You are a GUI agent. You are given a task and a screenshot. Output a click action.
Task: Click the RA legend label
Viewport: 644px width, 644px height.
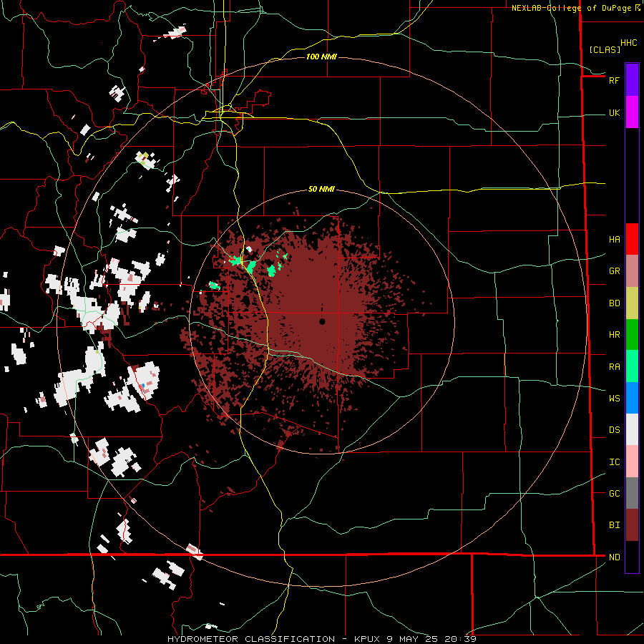(614, 367)
